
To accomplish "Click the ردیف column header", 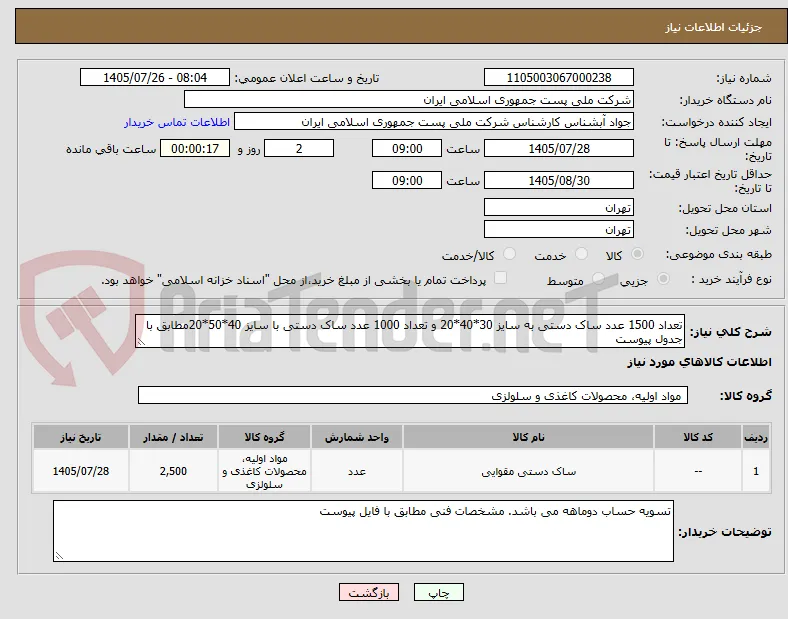I will (756, 437).
